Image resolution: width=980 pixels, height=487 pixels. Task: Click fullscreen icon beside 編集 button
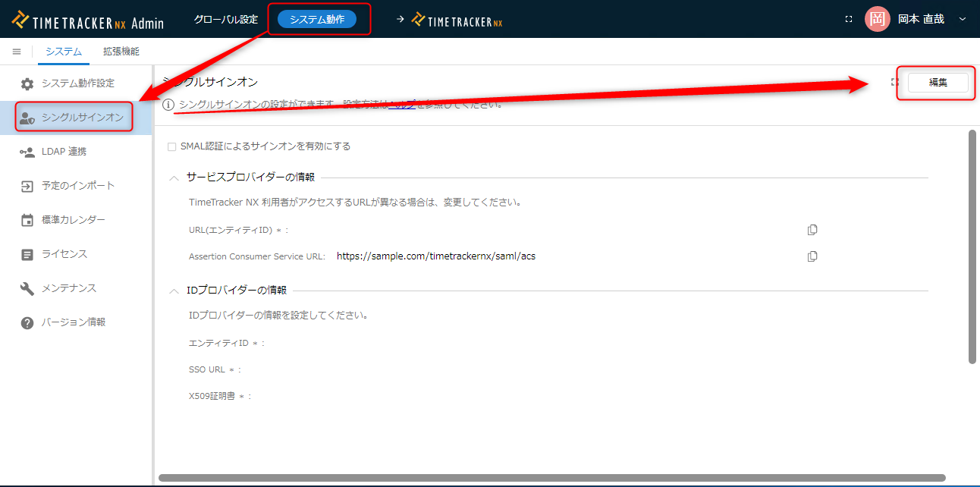pos(895,82)
